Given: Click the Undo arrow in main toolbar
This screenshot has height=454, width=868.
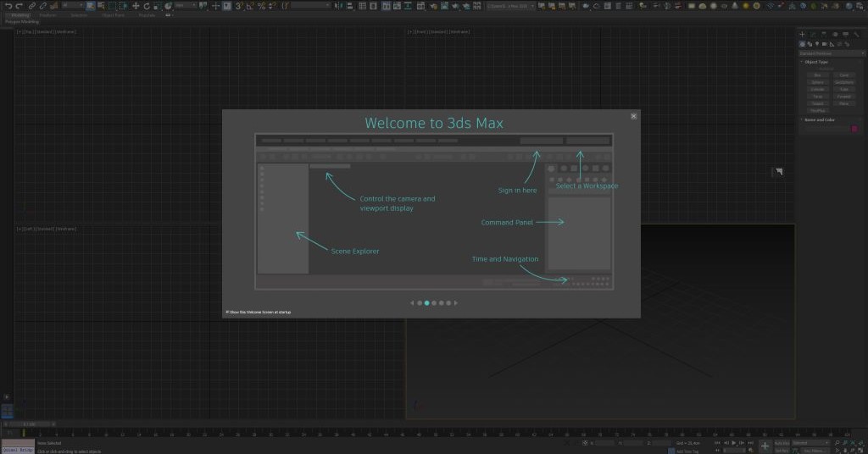Looking at the screenshot, I should click(8, 6).
